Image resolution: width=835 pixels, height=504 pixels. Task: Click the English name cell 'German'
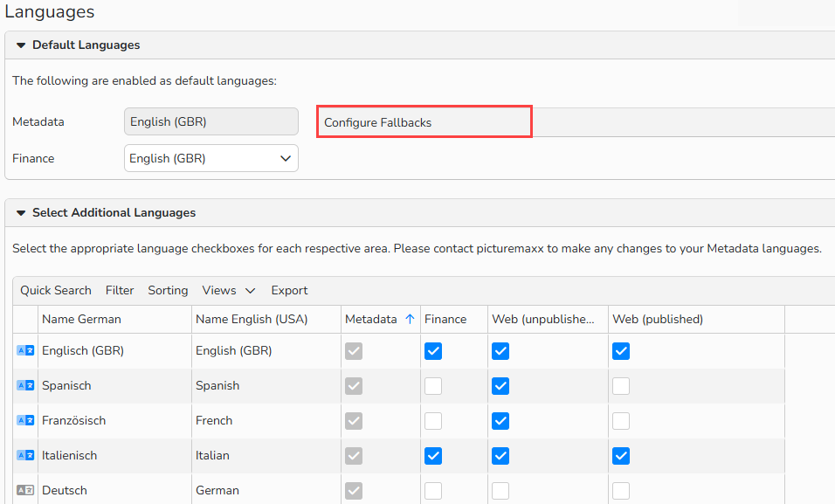click(x=266, y=490)
